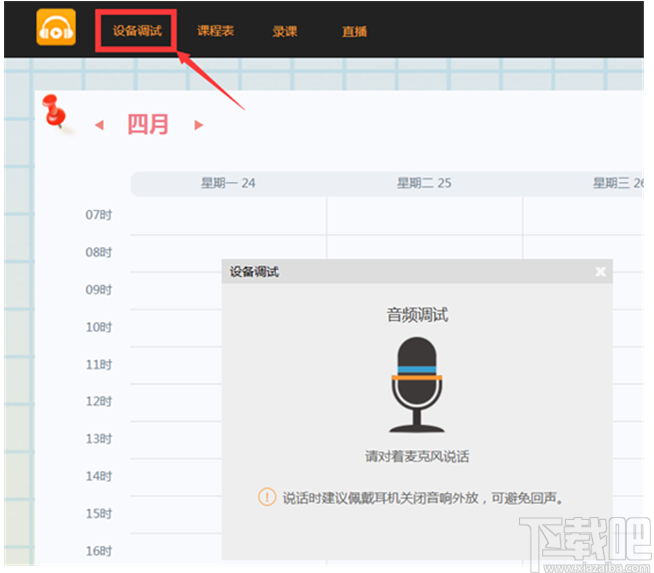Click the 11时 time row label

point(99,364)
